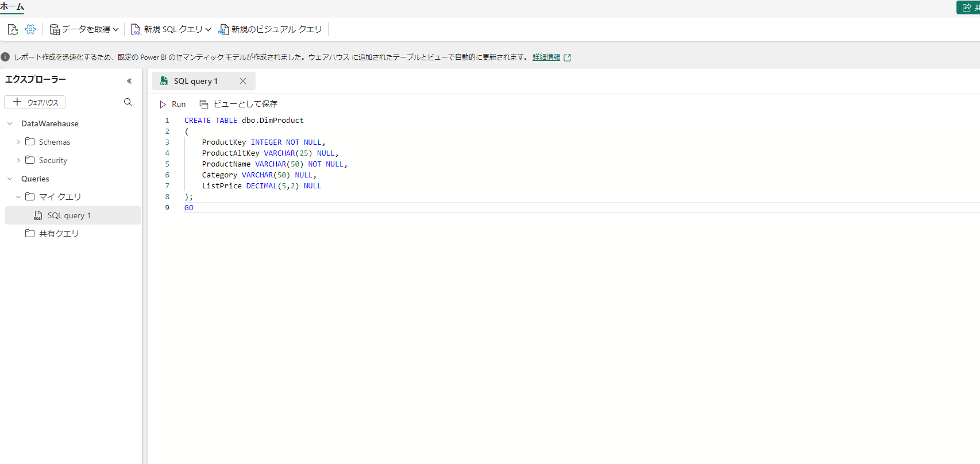Collapse the DataWarehause node

point(10,123)
